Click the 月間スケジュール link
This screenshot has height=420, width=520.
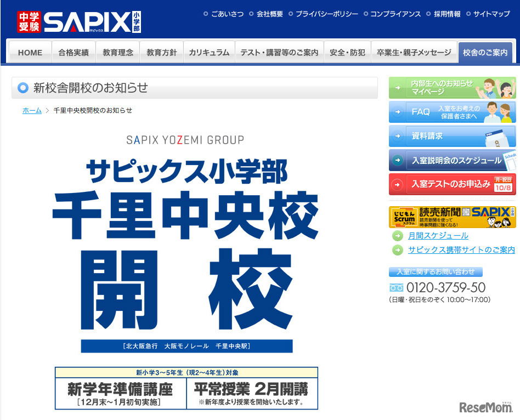(x=438, y=236)
